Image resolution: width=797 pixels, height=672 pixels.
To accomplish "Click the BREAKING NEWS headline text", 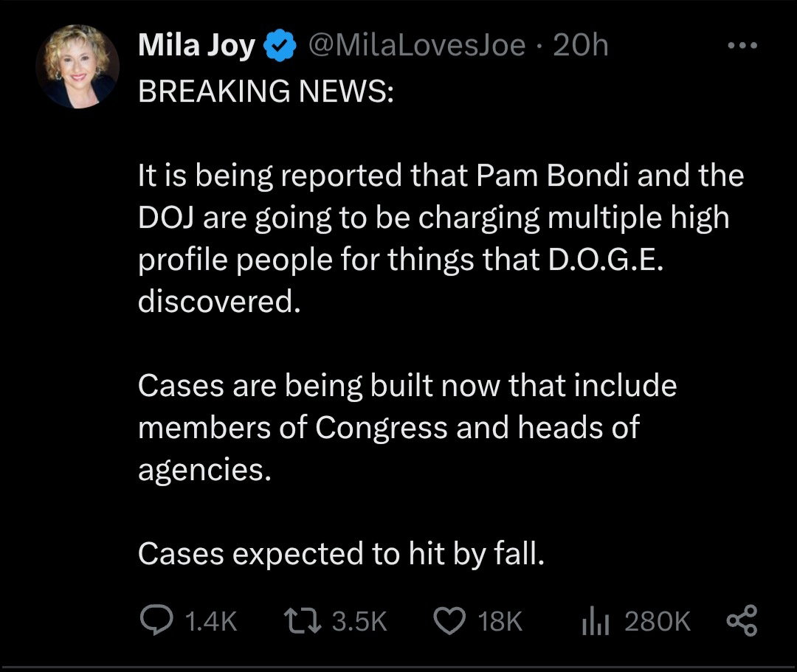I will click(x=266, y=90).
